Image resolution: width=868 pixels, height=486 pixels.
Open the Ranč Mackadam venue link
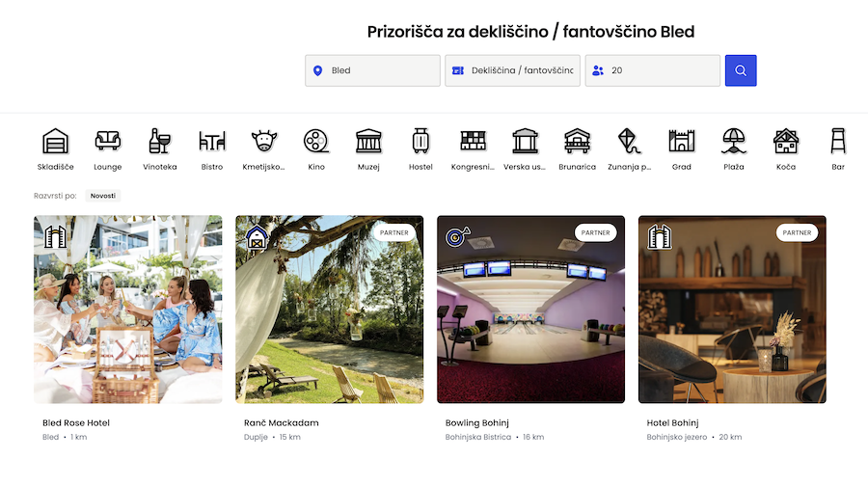point(282,422)
